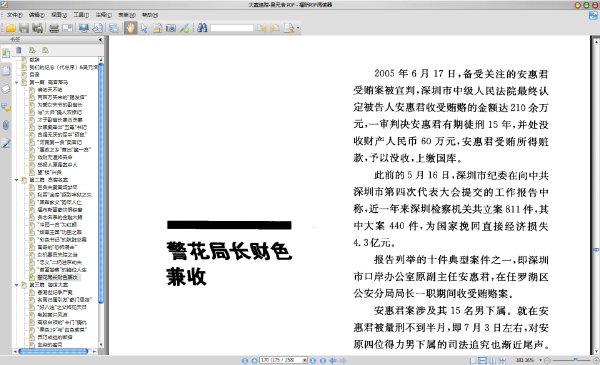This screenshot has width=600, height=365.
Task: Collapse the 第二篇 chapter bookmark
Action: pos(16,180)
